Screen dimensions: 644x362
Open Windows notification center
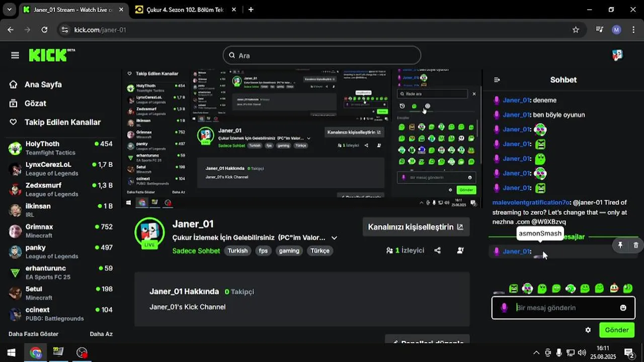pyautogui.click(x=629, y=352)
